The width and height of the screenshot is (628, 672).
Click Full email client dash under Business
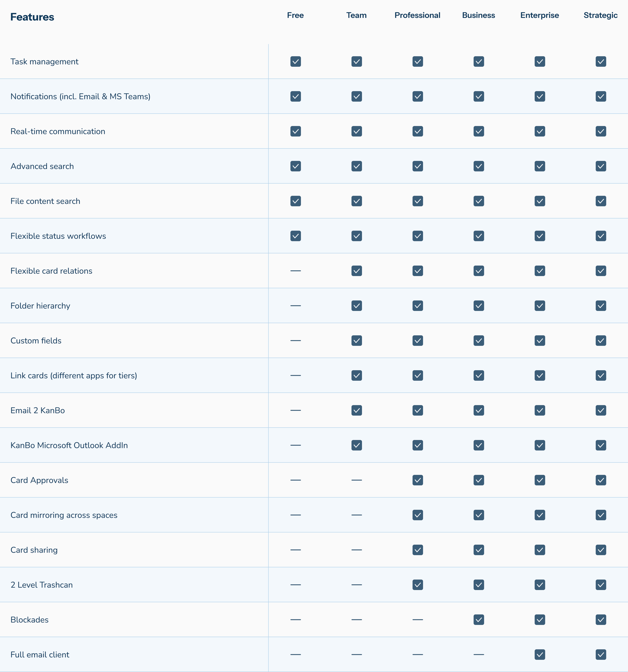pos(479,654)
